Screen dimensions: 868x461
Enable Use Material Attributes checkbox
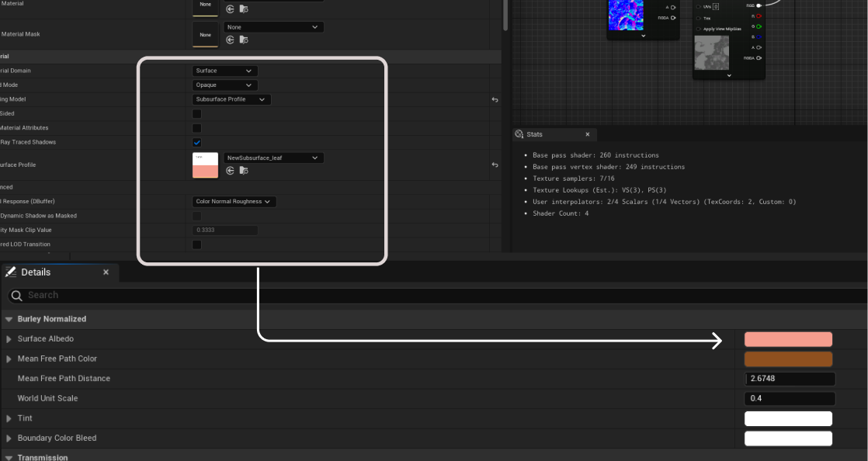tap(197, 128)
